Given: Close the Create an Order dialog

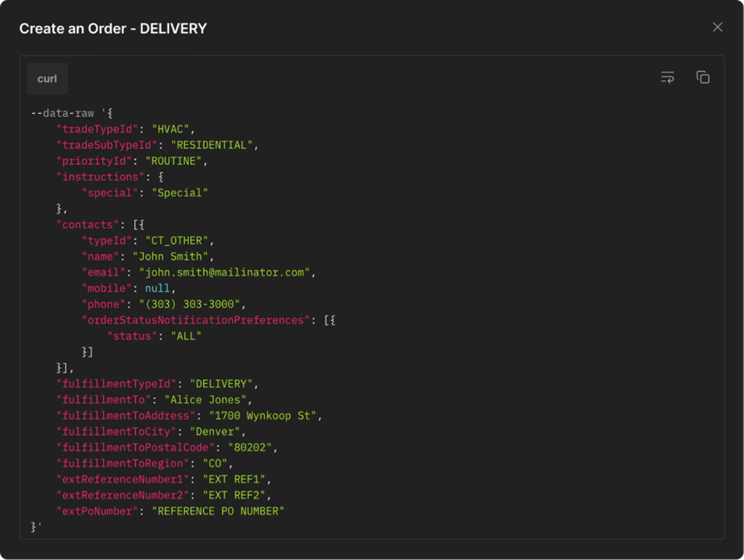Looking at the screenshot, I should click(x=717, y=27).
